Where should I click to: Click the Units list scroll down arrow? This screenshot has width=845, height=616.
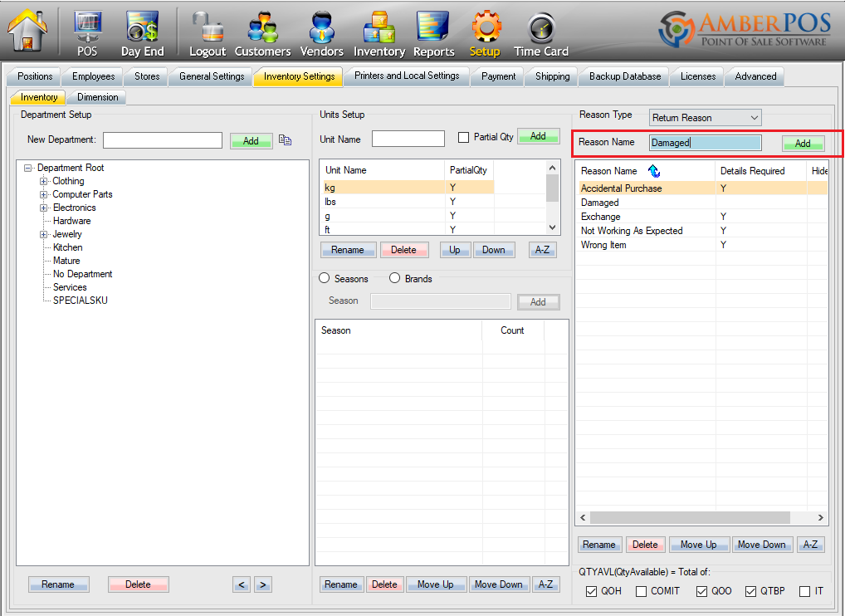552,227
